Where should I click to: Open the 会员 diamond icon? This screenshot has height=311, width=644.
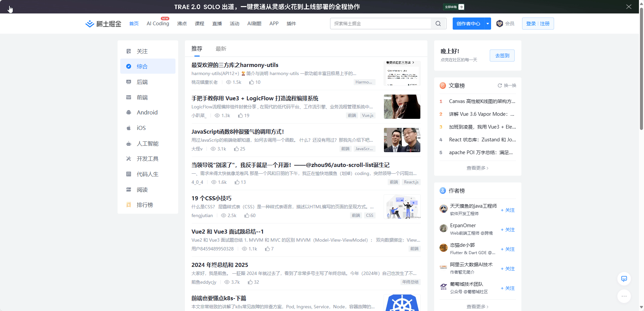pos(500,24)
